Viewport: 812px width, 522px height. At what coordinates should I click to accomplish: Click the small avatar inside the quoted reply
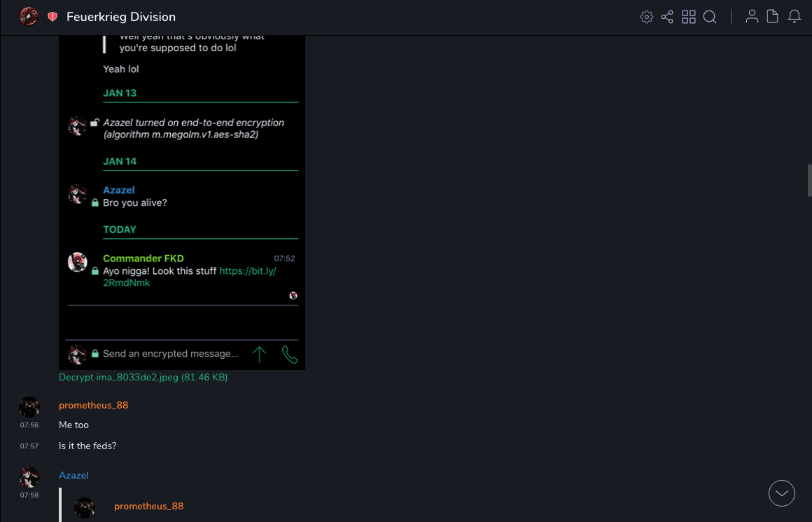coord(85,507)
